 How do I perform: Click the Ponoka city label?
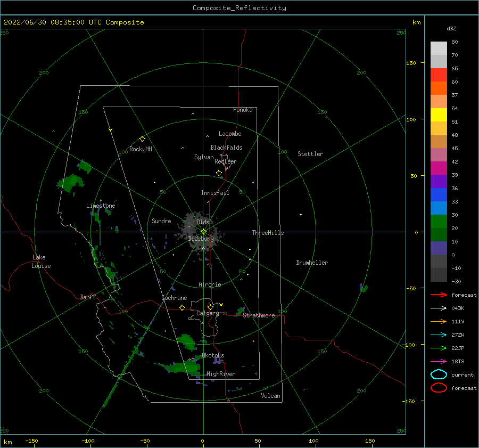243,110
